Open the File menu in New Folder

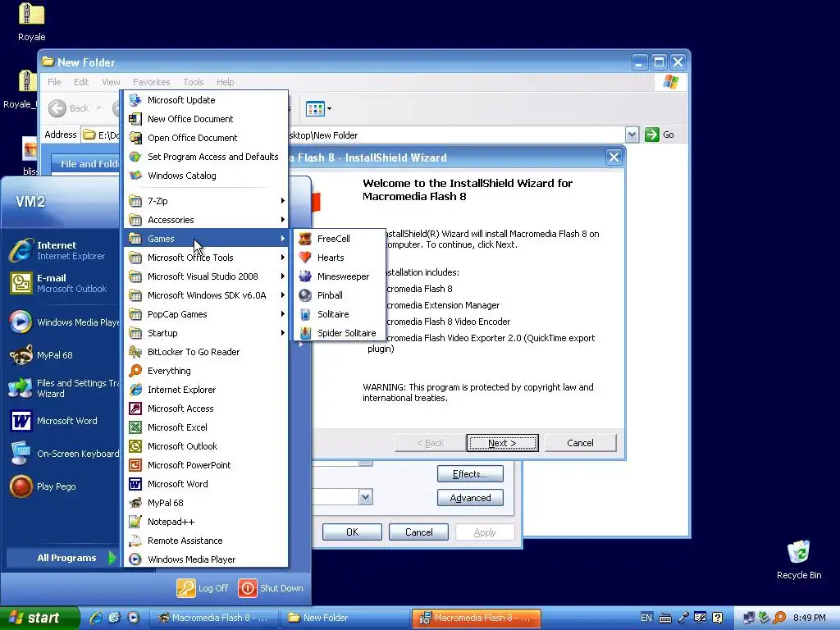[x=54, y=82]
